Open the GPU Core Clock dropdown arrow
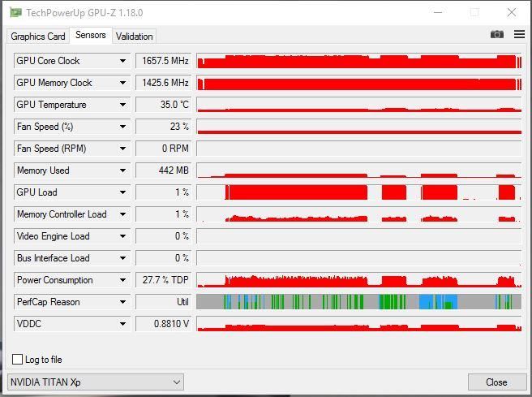Screen dimensions: 532x397 (122, 61)
